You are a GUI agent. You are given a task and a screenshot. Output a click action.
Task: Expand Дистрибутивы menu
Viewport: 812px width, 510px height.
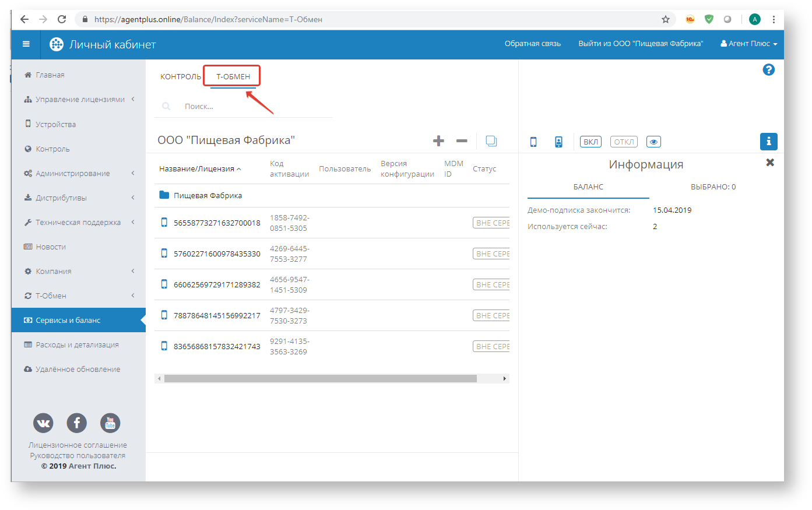point(79,198)
